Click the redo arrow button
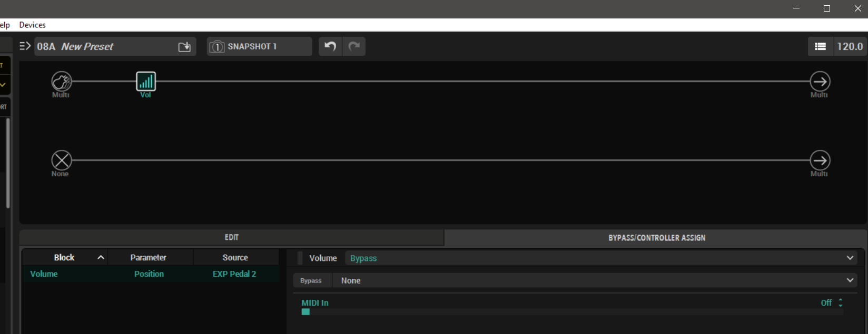The height and width of the screenshot is (334, 868). (x=354, y=46)
